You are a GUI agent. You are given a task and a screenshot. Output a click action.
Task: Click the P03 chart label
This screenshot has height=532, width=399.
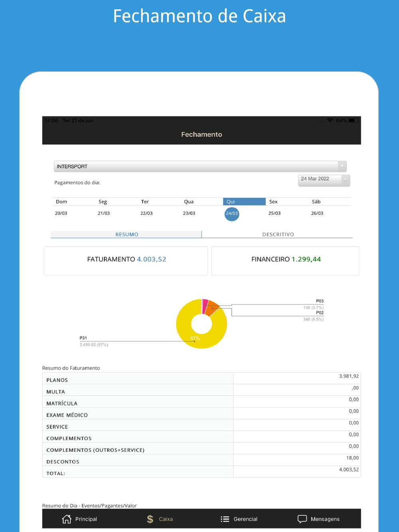[x=320, y=301]
